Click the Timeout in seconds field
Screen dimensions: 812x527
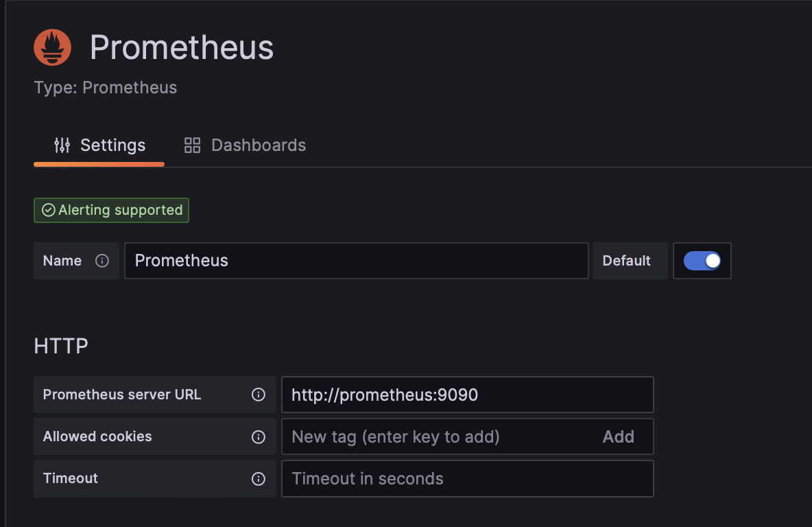coord(467,478)
